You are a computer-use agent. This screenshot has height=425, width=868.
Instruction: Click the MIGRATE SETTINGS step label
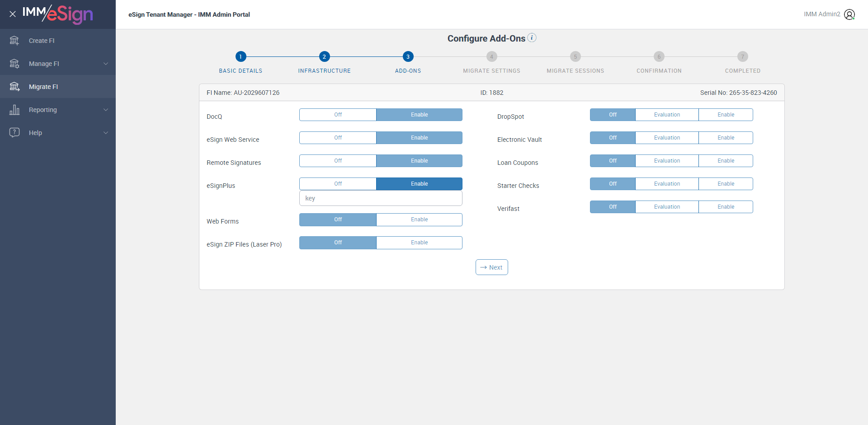click(491, 71)
